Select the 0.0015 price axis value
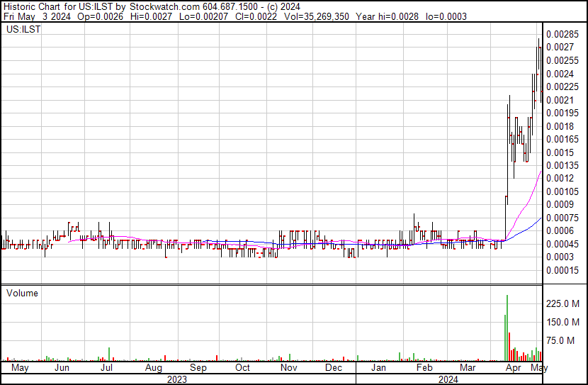588x385 pixels. click(x=560, y=152)
